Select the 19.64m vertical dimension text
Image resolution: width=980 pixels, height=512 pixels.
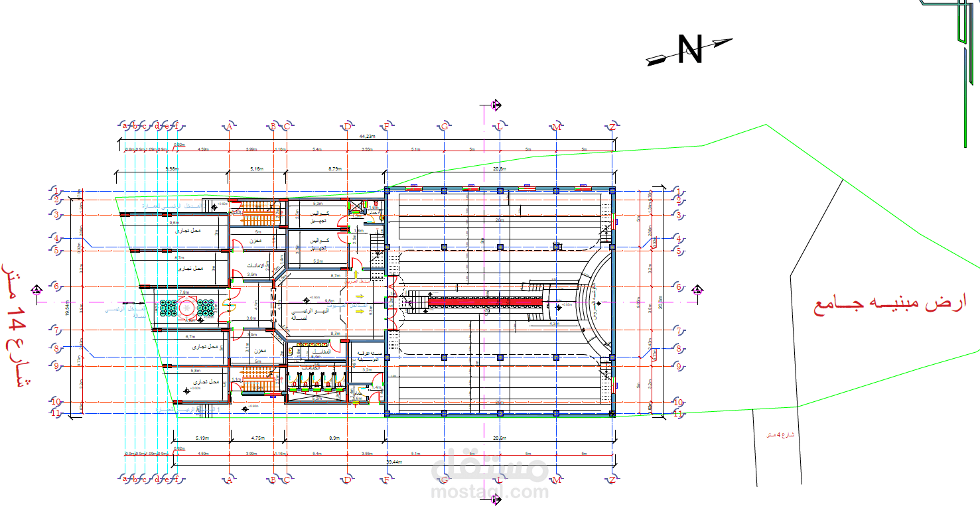pos(67,308)
